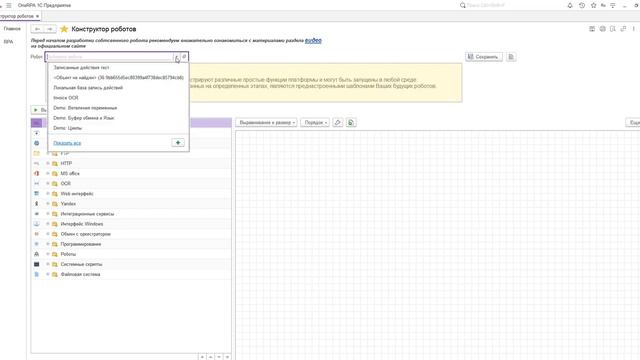The width and height of the screenshot is (640, 360).
Task: Click the notifications bell icon
Action: 570,5
